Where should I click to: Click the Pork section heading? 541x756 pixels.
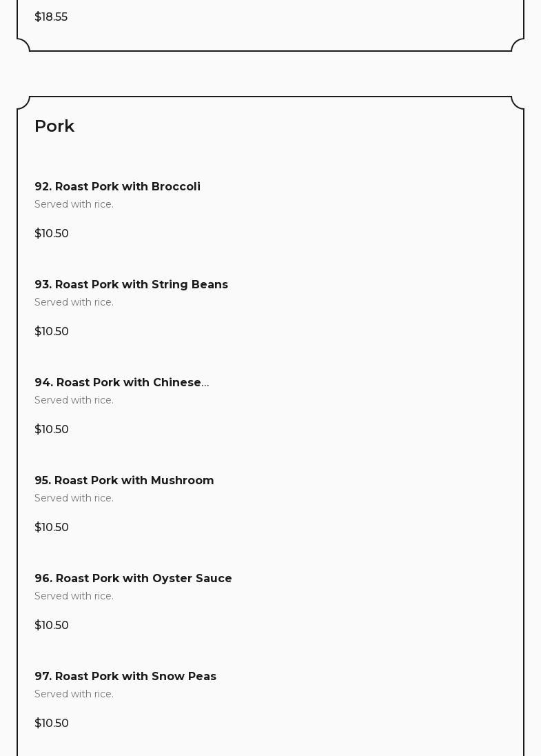point(54,126)
